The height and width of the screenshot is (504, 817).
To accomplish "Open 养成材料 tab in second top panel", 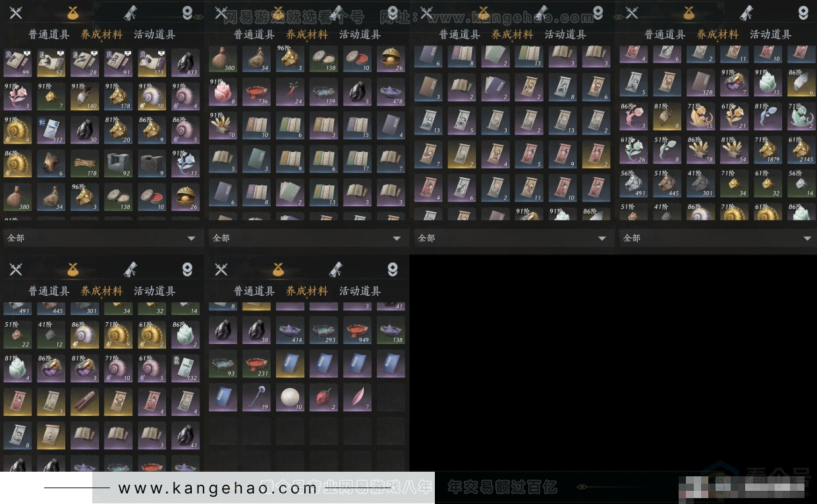I will 307,34.
